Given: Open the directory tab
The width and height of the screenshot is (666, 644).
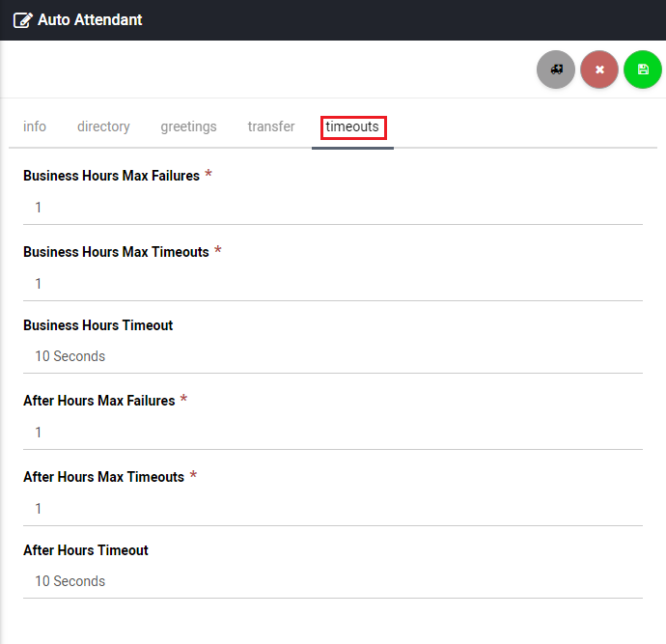Looking at the screenshot, I should pyautogui.click(x=103, y=126).
